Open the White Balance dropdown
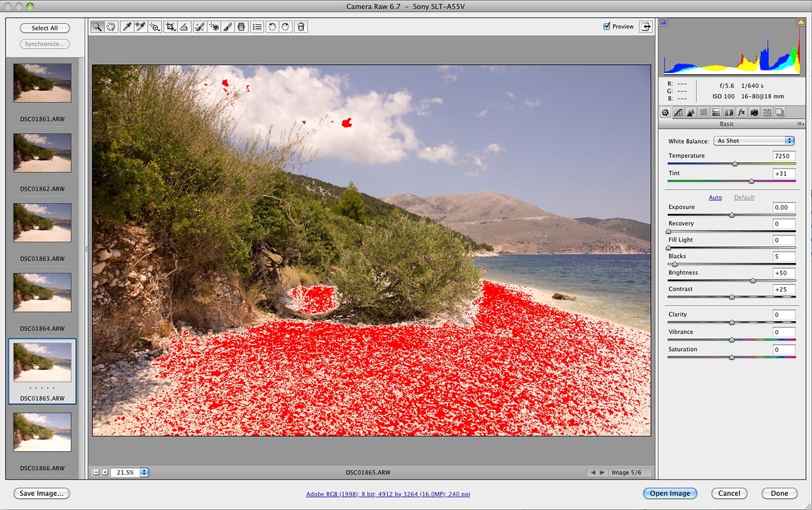Screen dimensions: 812x510 754,141
